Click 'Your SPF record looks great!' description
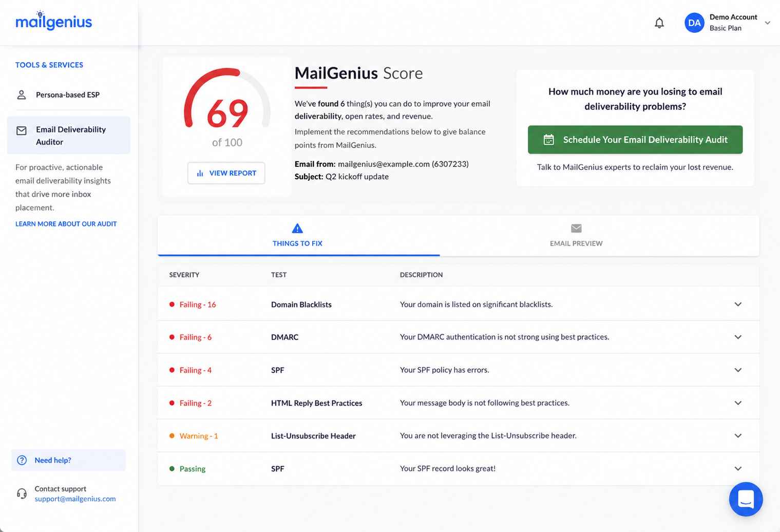 448,468
